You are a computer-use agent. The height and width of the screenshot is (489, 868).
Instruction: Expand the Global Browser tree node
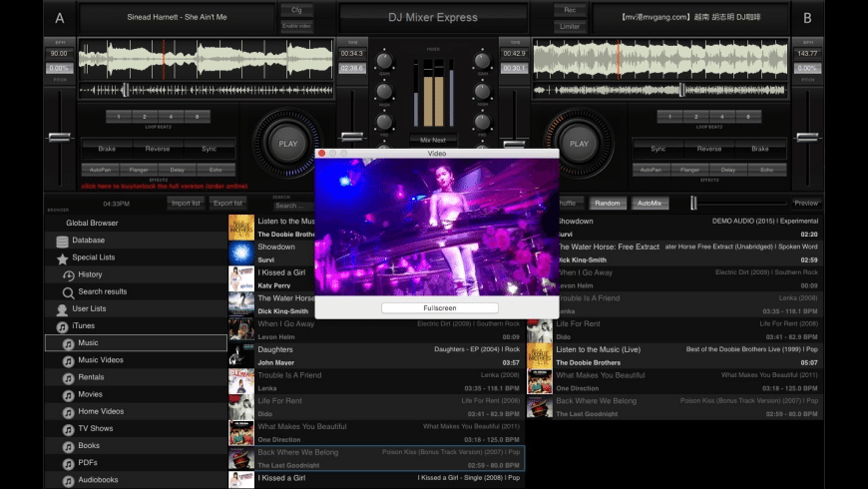(92, 224)
